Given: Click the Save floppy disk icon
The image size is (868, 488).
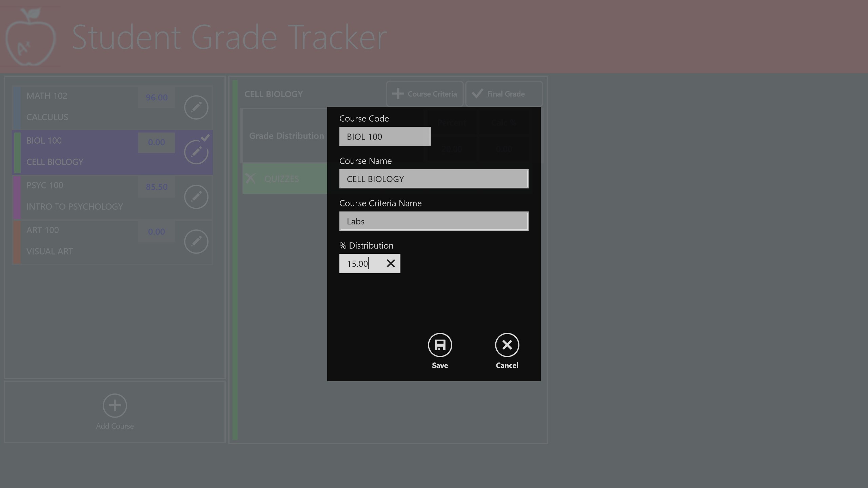Looking at the screenshot, I should (x=440, y=345).
